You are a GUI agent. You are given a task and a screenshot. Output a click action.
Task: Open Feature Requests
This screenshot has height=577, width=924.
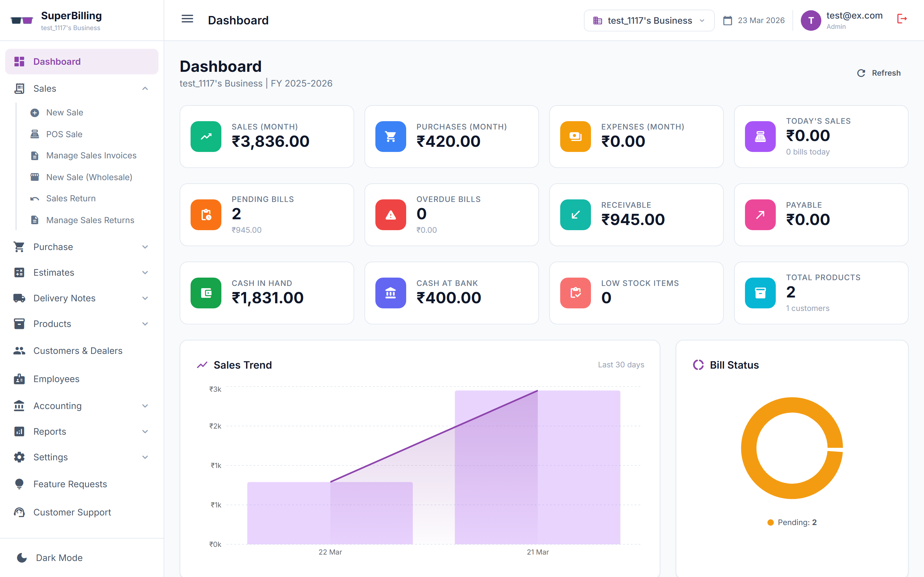(70, 484)
